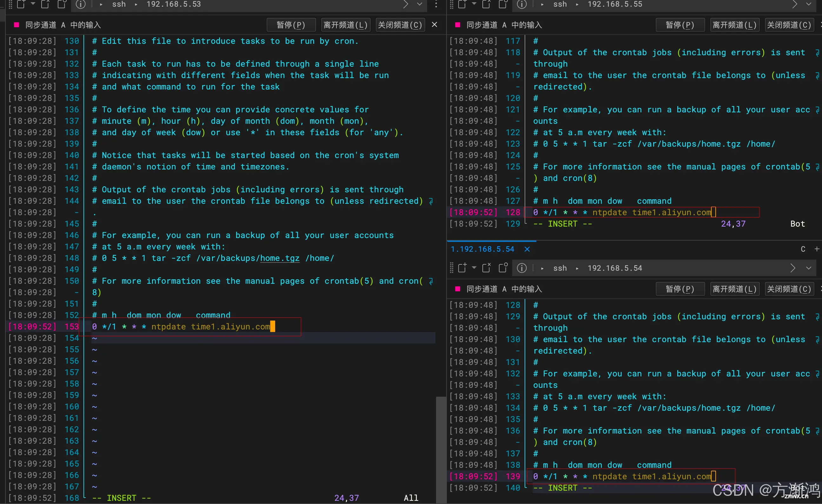This screenshot has width=822, height=504.
Task: Click disconnect session icon in 192.168.5.55 pane
Action: click(x=487, y=4)
